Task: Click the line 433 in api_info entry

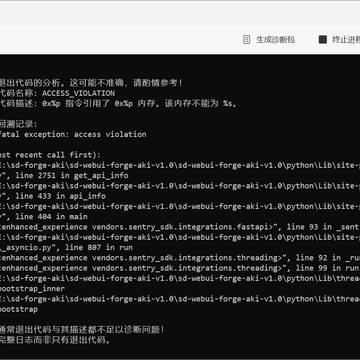Action: coord(53,196)
